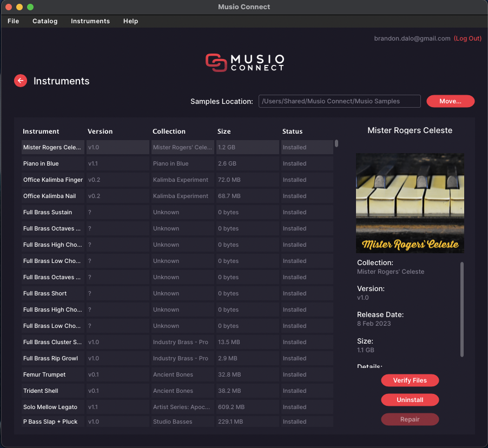Select the Full Brass Cluster S... instrument
The width and height of the screenshot is (488, 448).
(53, 342)
